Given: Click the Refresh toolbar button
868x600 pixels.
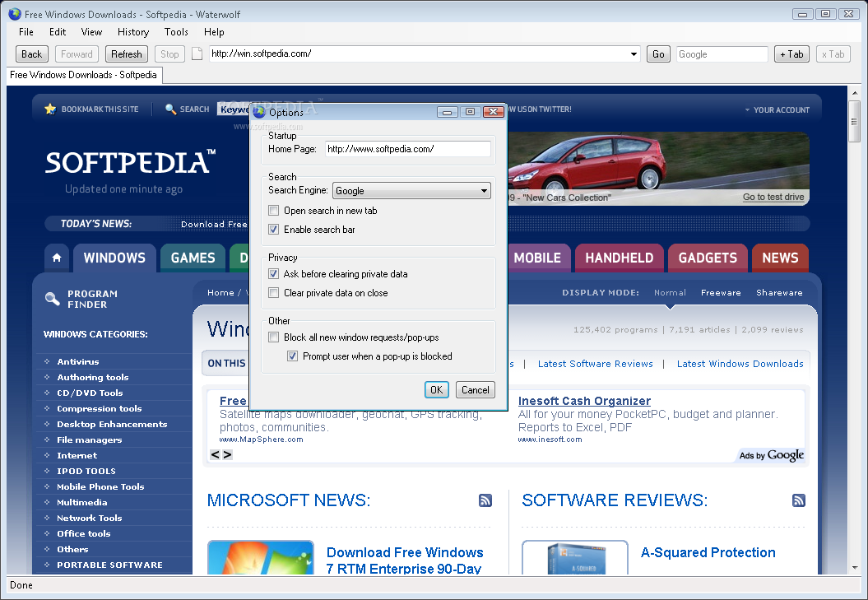Looking at the screenshot, I should click(x=126, y=53).
